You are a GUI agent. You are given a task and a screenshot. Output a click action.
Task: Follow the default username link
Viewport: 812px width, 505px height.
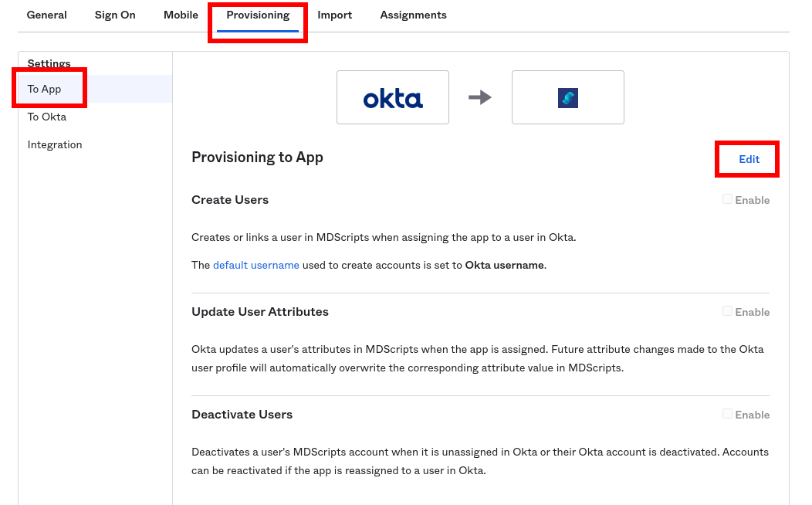click(x=255, y=265)
